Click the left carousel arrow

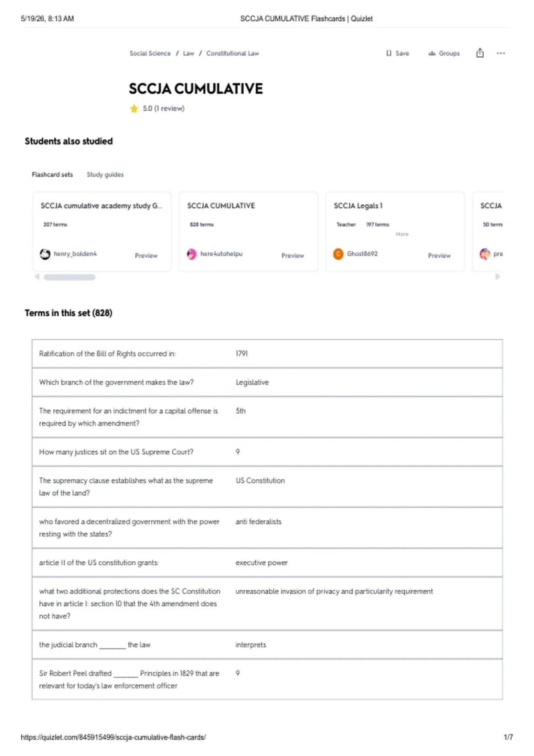tap(37, 277)
